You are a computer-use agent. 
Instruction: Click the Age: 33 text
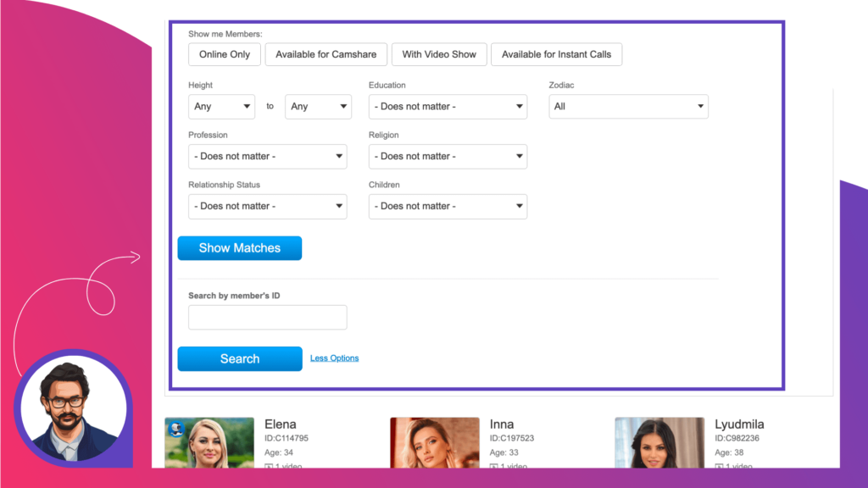(x=504, y=452)
